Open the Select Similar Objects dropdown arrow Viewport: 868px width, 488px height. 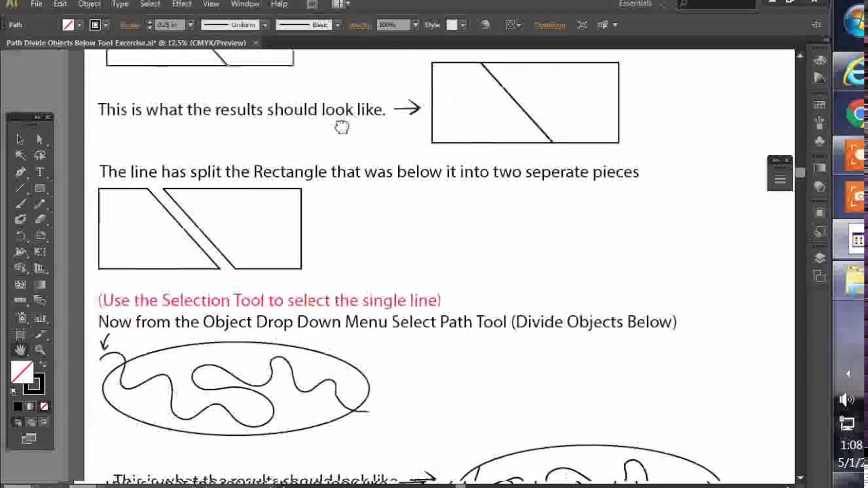pos(614,25)
